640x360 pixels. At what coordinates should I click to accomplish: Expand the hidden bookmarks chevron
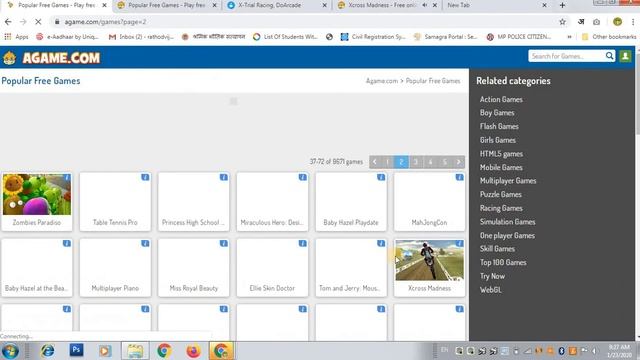point(569,37)
